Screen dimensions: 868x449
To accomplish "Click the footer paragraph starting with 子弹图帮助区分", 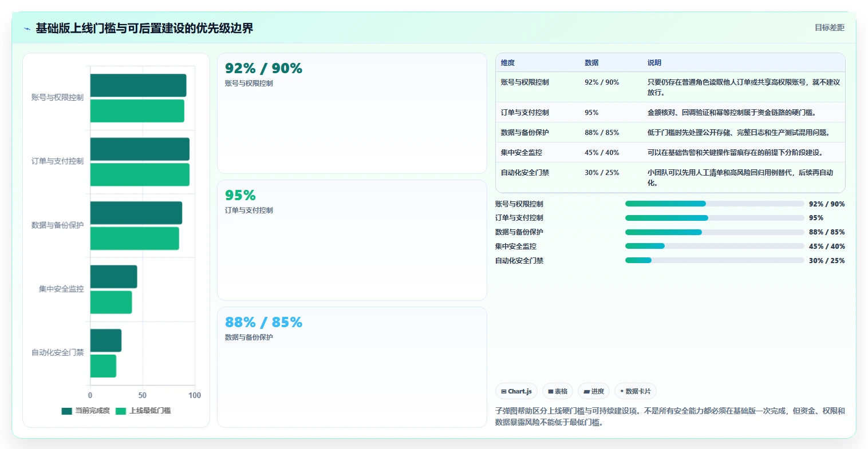I will [670, 416].
